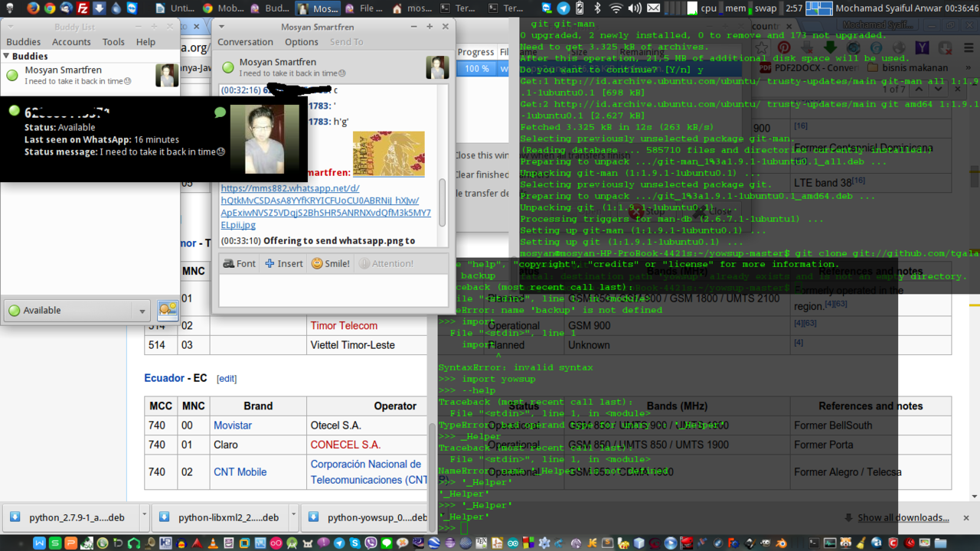Open the battery indicator in tray
Viewport: 980px width, 551px height.
[581, 8]
